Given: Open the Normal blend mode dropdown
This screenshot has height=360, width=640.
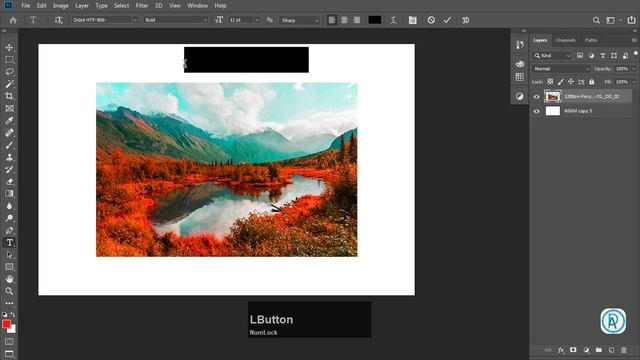Looking at the screenshot, I should coord(561,69).
